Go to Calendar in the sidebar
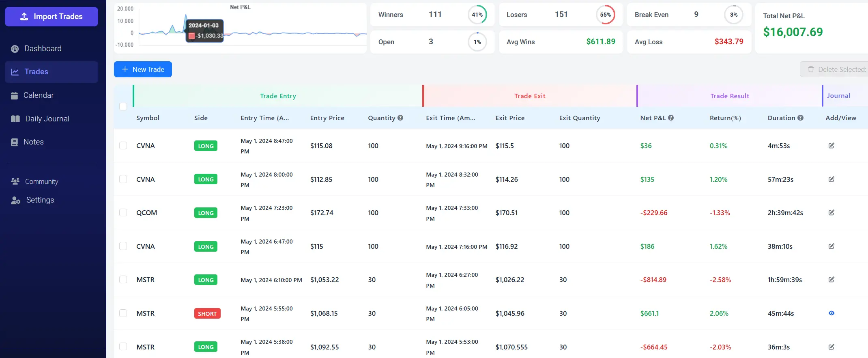 [38, 95]
